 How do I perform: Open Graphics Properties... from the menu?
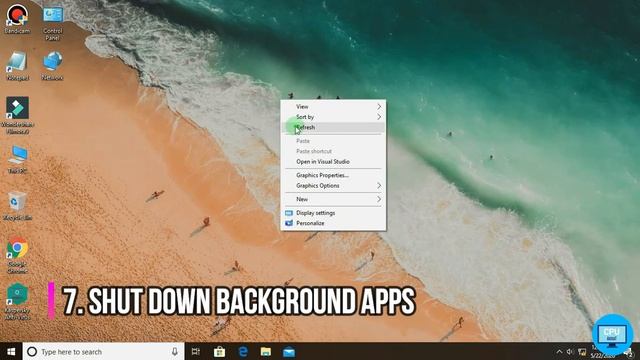333,175
